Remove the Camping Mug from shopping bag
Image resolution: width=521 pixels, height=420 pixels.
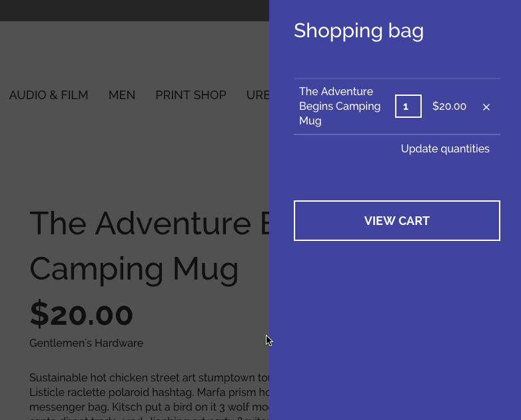(486, 107)
